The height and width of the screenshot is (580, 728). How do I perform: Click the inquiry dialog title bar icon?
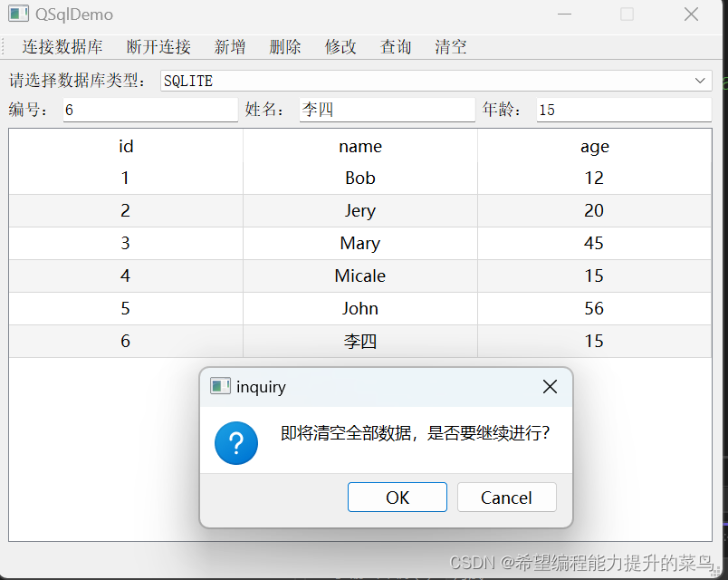[x=220, y=385]
